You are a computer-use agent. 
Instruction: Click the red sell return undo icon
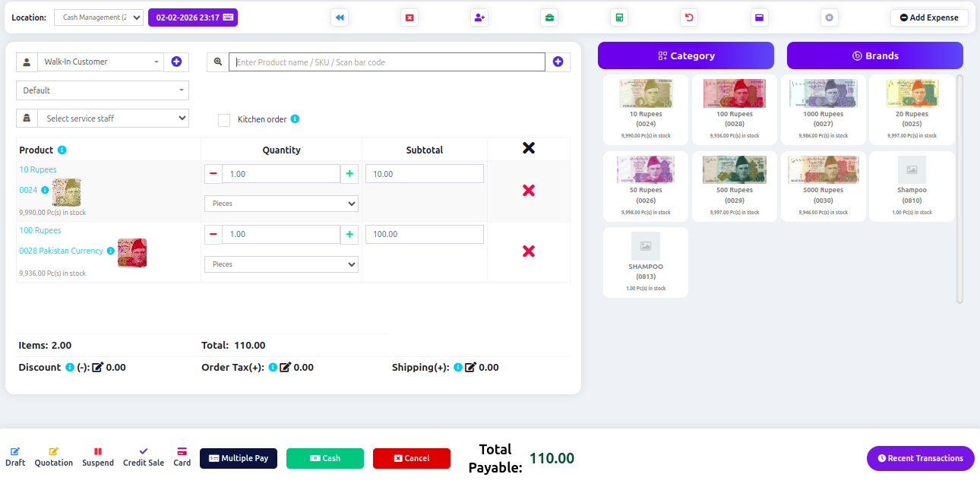tap(689, 17)
